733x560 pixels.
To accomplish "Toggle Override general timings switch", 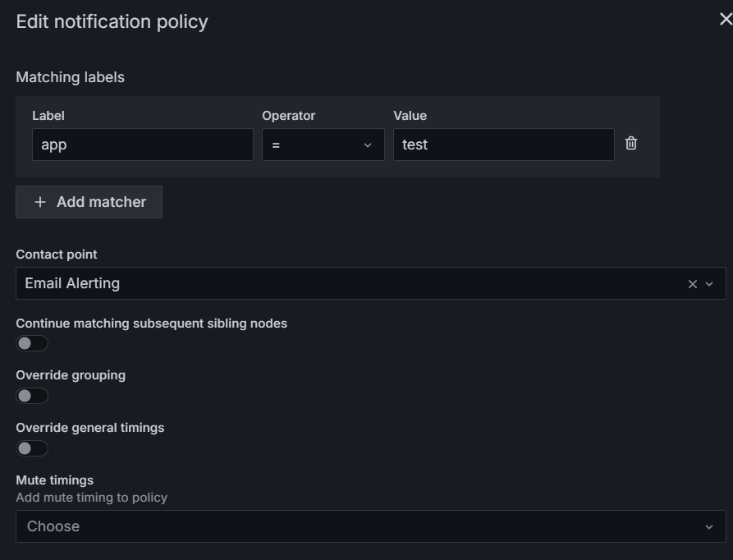I will [32, 448].
